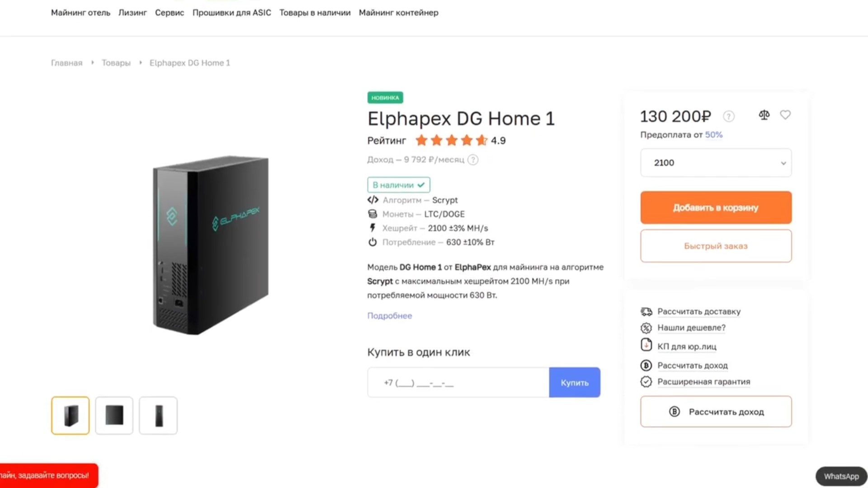
Task: Click the blue Купить button
Action: pyautogui.click(x=575, y=383)
